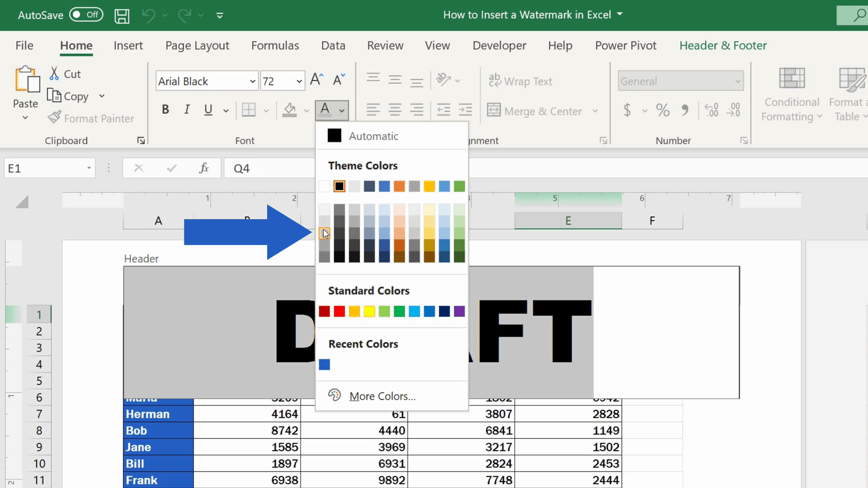This screenshot has height=488, width=868.
Task: Select red swatch in Standard Colors
Action: pos(339,312)
